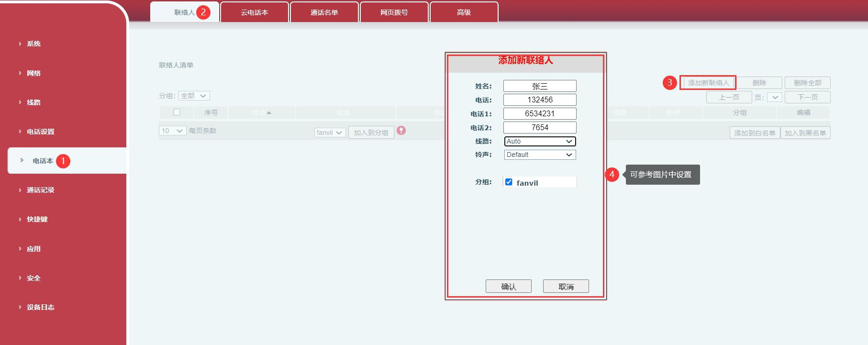Image resolution: width=868 pixels, height=345 pixels.
Task: Click the 联络人清单 heading text
Action: (x=176, y=65)
